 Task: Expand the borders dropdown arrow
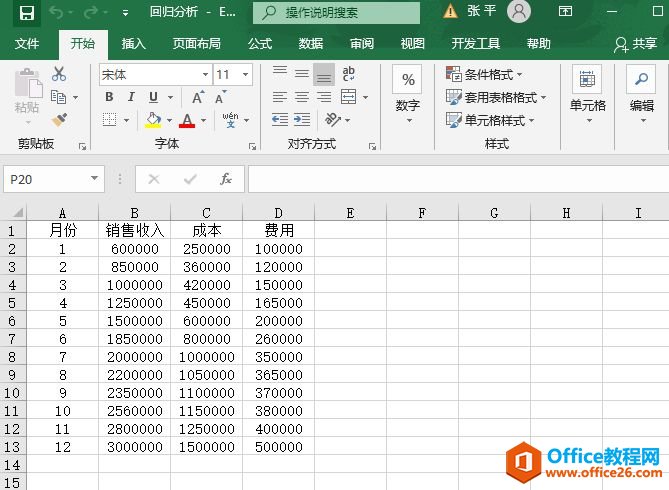point(127,120)
